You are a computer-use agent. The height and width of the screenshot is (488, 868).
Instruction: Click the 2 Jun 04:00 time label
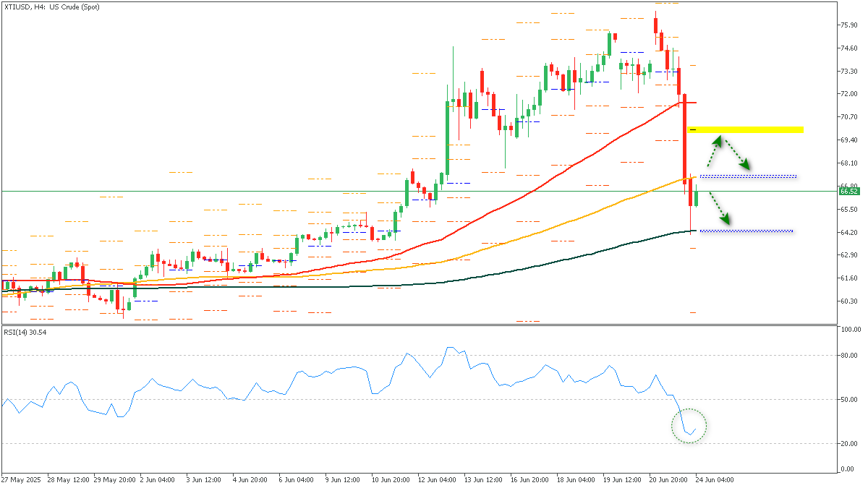pyautogui.click(x=157, y=479)
